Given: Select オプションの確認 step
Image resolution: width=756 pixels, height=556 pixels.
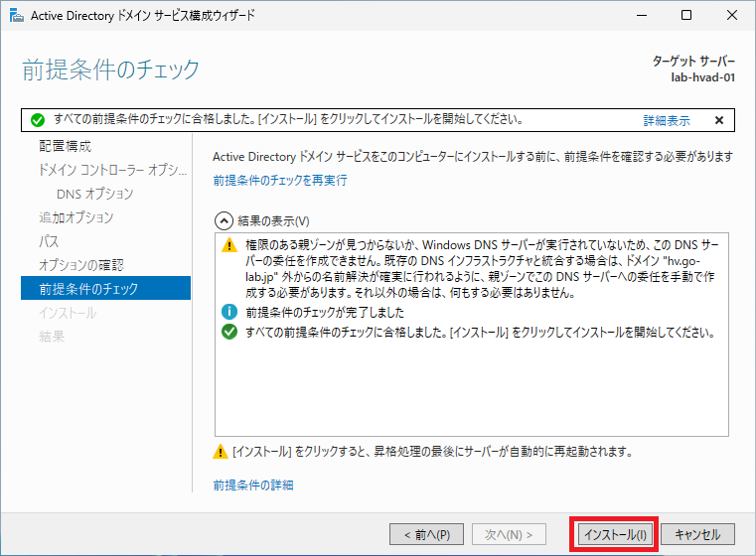Looking at the screenshot, I should click(x=81, y=265).
